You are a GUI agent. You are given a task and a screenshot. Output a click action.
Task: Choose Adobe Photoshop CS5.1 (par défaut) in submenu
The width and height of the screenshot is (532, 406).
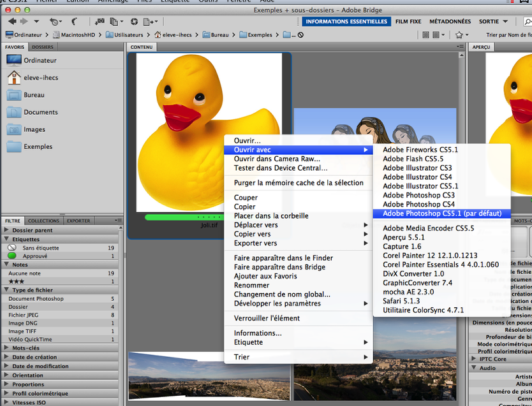(x=442, y=214)
